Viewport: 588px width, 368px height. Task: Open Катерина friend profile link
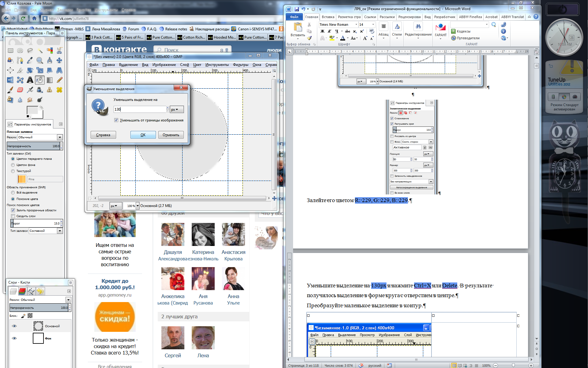pyautogui.click(x=203, y=252)
